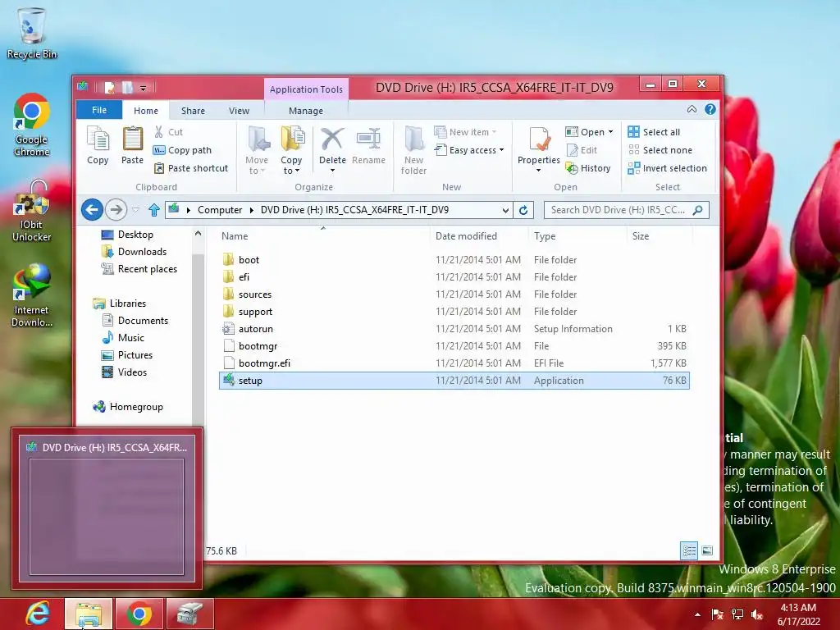Select the setup application file

point(454,381)
